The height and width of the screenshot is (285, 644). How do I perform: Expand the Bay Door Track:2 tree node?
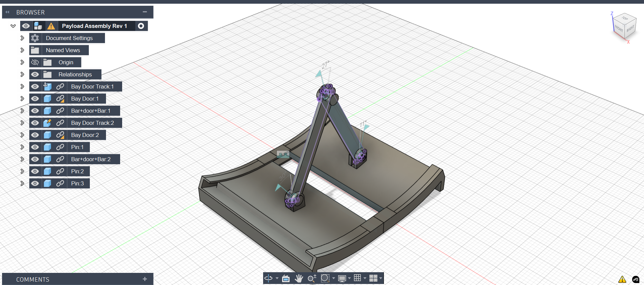click(22, 123)
